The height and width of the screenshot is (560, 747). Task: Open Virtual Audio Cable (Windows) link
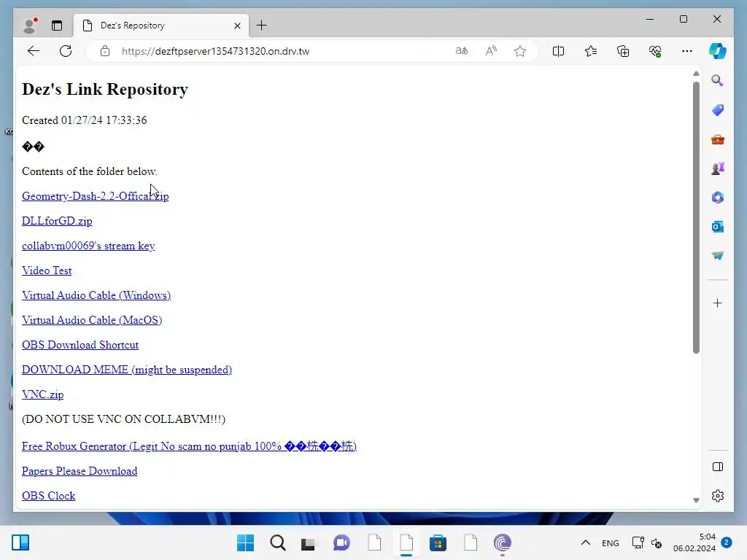pyautogui.click(x=96, y=295)
